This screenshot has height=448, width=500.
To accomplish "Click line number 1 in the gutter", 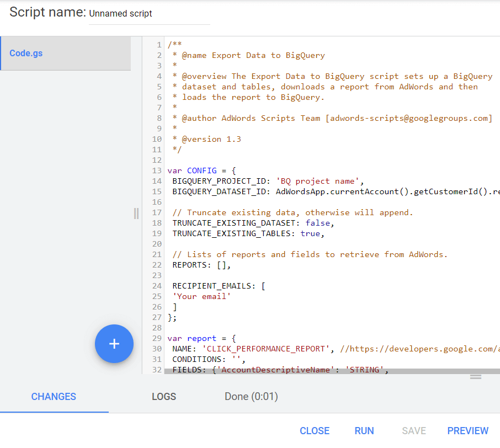I will 158,45.
